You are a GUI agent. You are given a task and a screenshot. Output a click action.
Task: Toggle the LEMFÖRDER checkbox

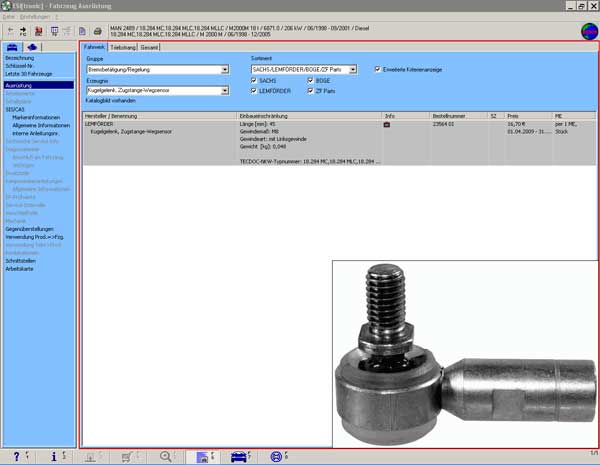(254, 90)
